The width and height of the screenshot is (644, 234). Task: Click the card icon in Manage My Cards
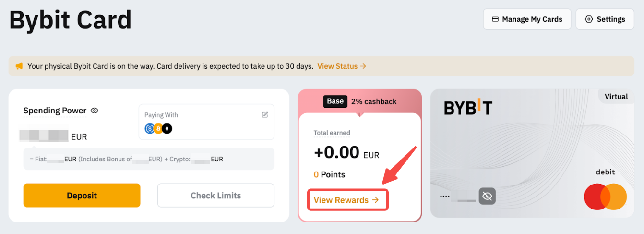coord(495,19)
